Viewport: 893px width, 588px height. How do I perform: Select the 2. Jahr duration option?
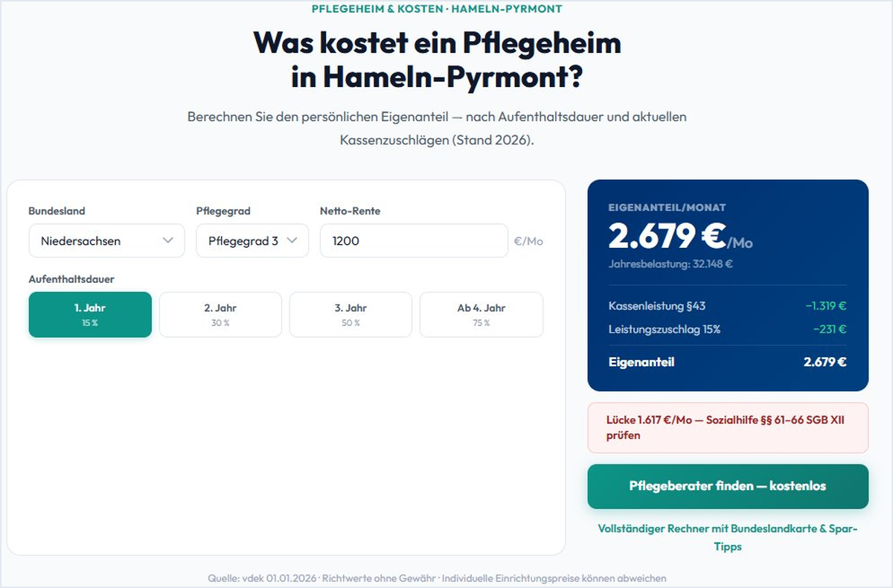point(220,314)
